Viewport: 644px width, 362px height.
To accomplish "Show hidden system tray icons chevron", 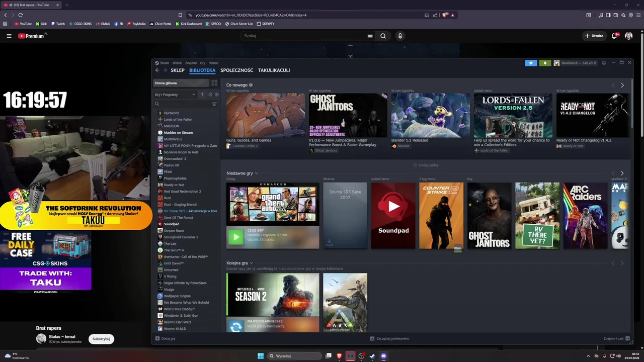I will pyautogui.click(x=589, y=356).
